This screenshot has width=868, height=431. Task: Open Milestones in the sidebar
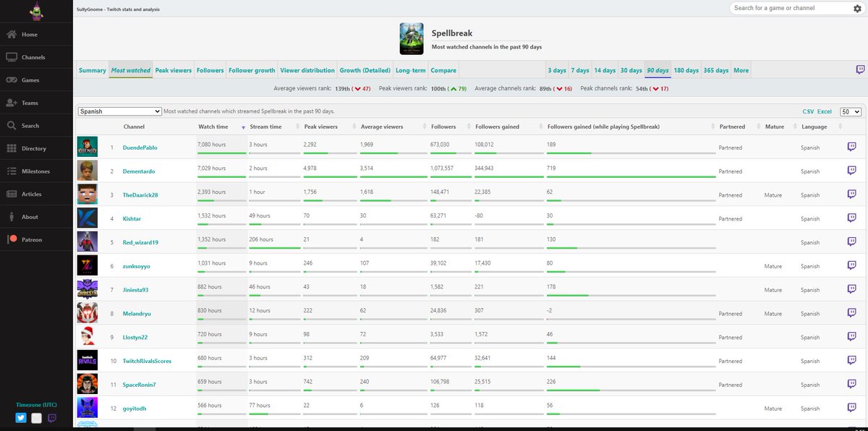36,171
